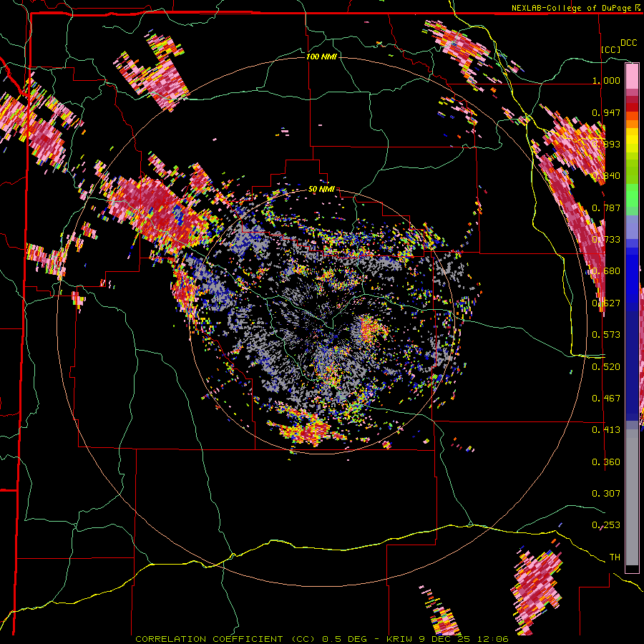Click the 50 NMI range ring label

[321, 189]
